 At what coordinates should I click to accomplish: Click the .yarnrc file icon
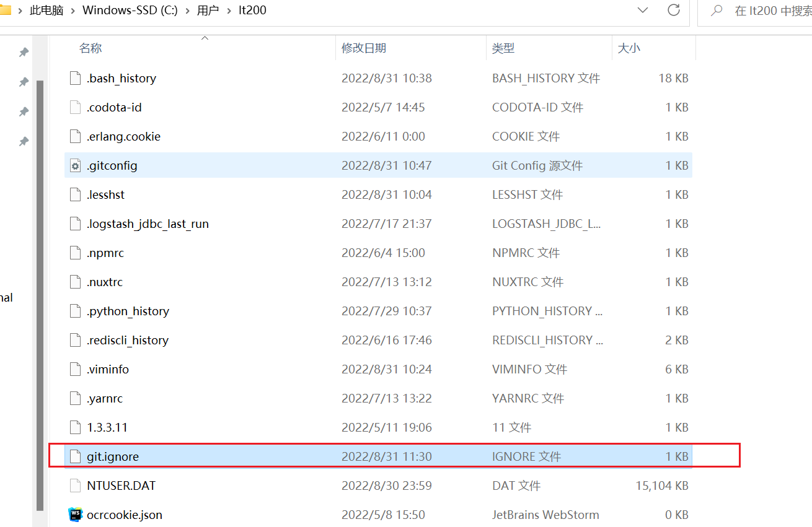pyautogui.click(x=75, y=398)
